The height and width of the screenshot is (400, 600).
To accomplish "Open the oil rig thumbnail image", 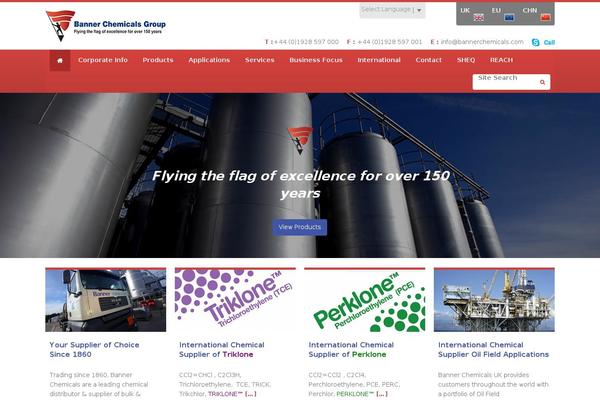I will [494, 300].
